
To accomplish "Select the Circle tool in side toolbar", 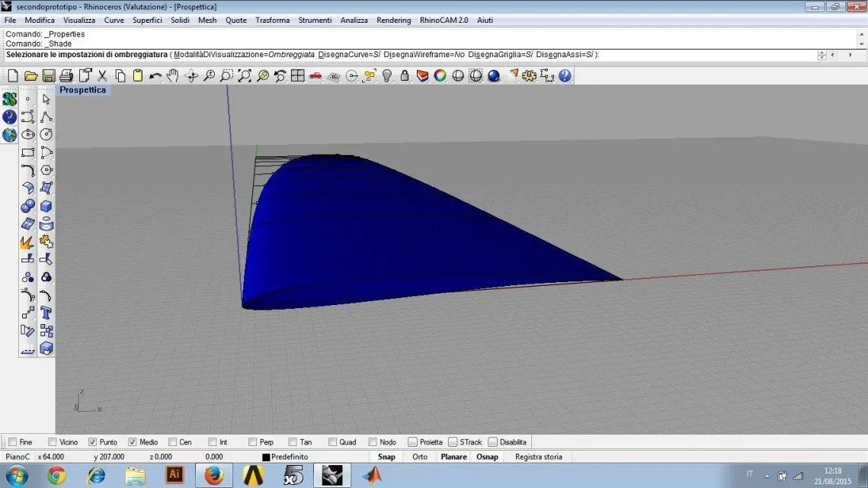I will (46, 135).
